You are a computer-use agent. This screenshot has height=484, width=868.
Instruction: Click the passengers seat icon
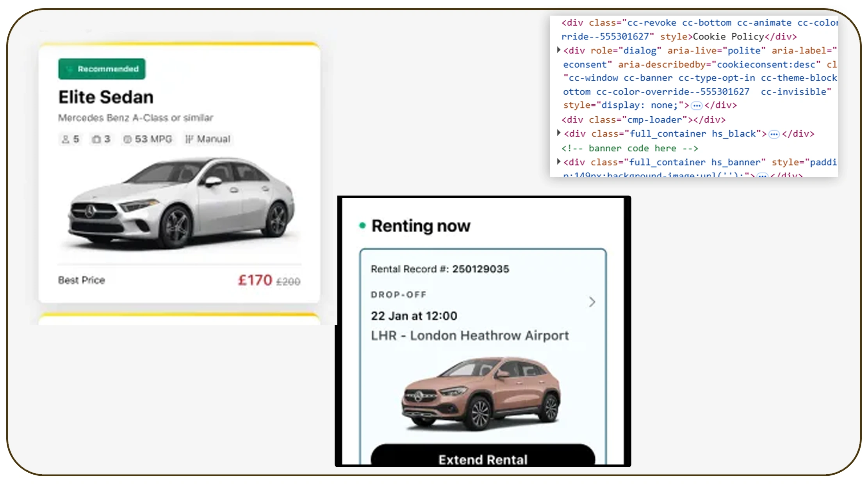point(66,139)
